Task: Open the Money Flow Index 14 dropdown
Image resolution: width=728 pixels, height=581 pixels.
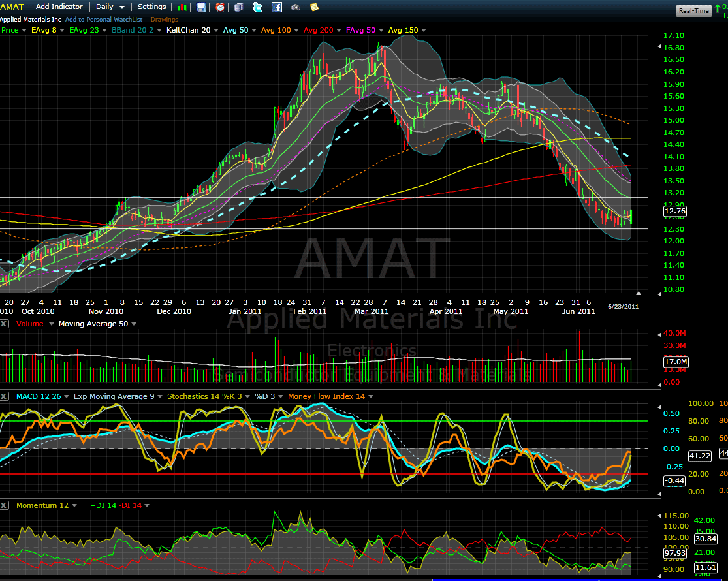Action: pyautogui.click(x=371, y=397)
